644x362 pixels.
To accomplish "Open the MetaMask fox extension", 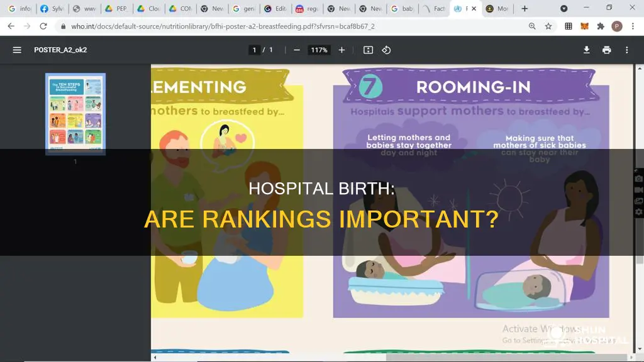I will click(584, 26).
